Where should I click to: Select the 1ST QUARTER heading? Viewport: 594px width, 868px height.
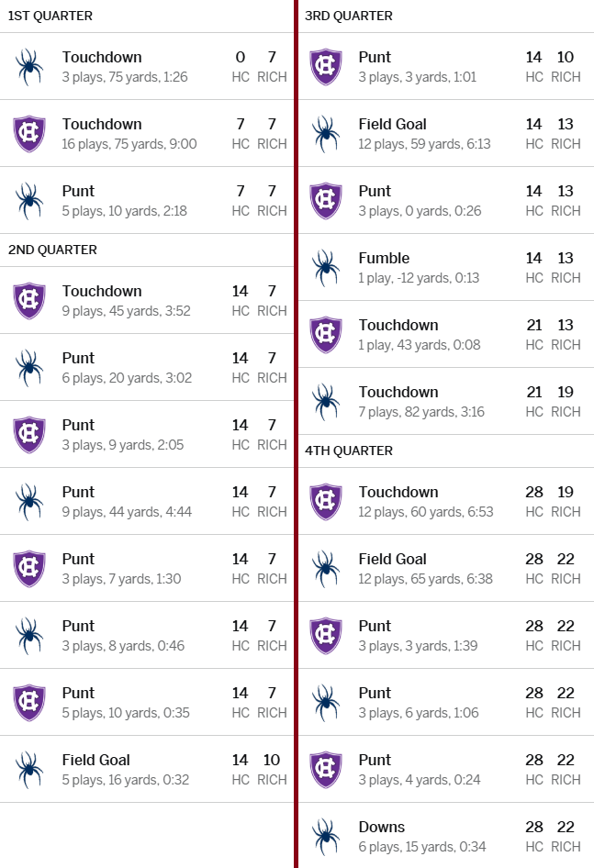coord(50,16)
